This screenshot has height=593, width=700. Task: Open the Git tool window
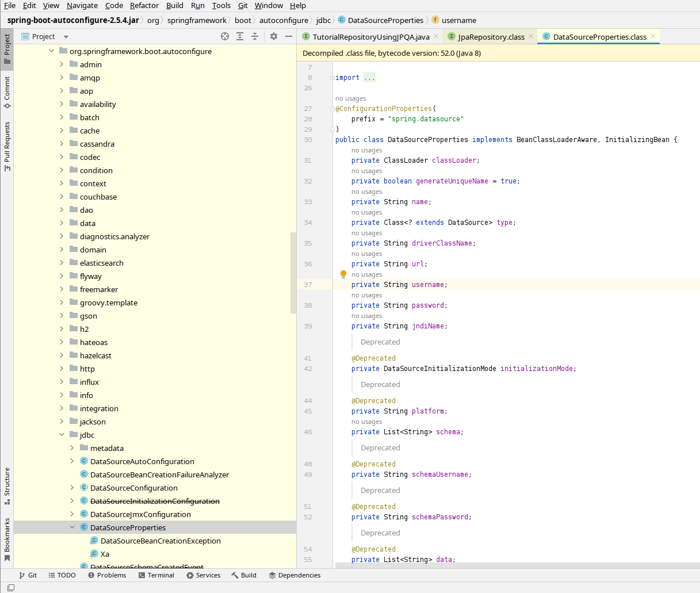(28, 575)
